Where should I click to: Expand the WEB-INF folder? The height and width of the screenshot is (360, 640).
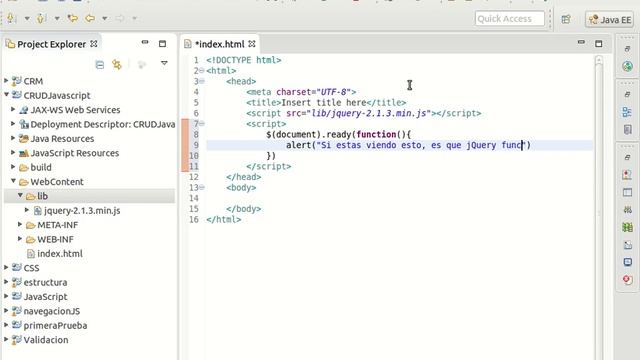[x=20, y=239]
